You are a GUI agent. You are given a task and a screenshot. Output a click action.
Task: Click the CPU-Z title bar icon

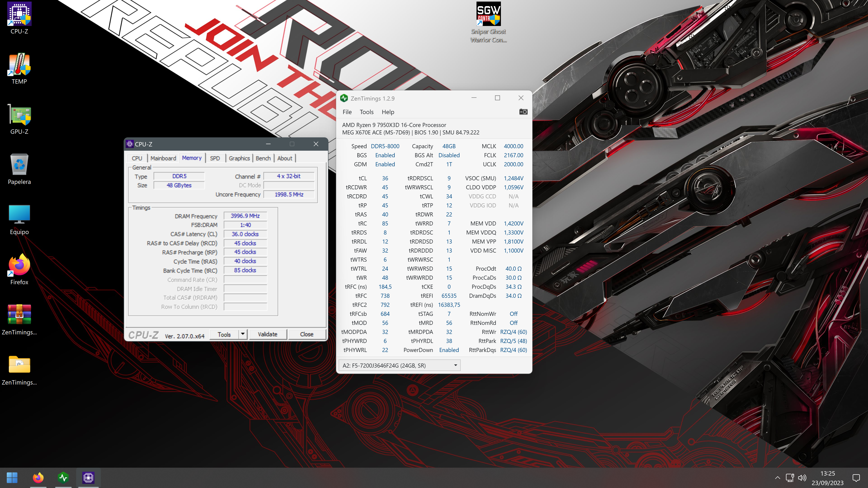130,144
